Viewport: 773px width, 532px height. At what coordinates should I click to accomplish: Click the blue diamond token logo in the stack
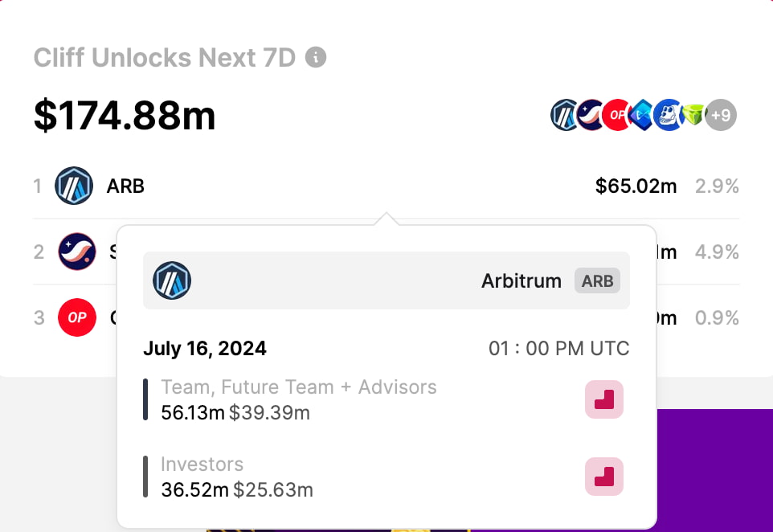click(642, 115)
